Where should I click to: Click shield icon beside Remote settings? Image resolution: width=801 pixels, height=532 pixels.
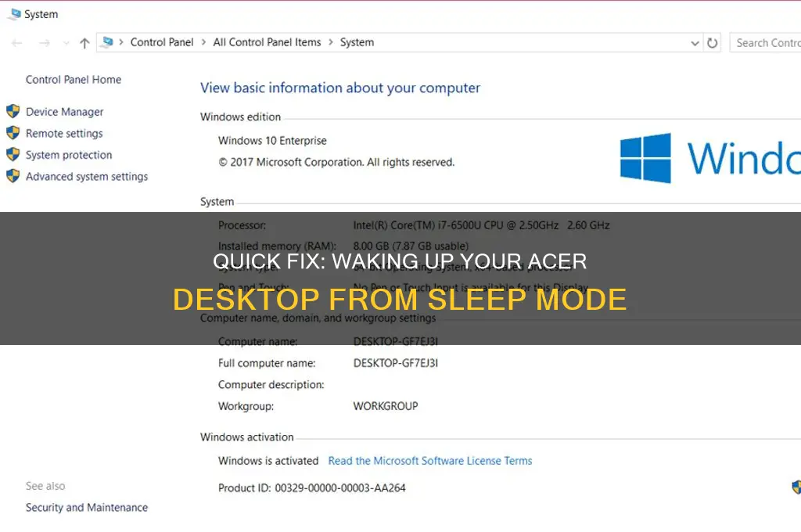13,133
